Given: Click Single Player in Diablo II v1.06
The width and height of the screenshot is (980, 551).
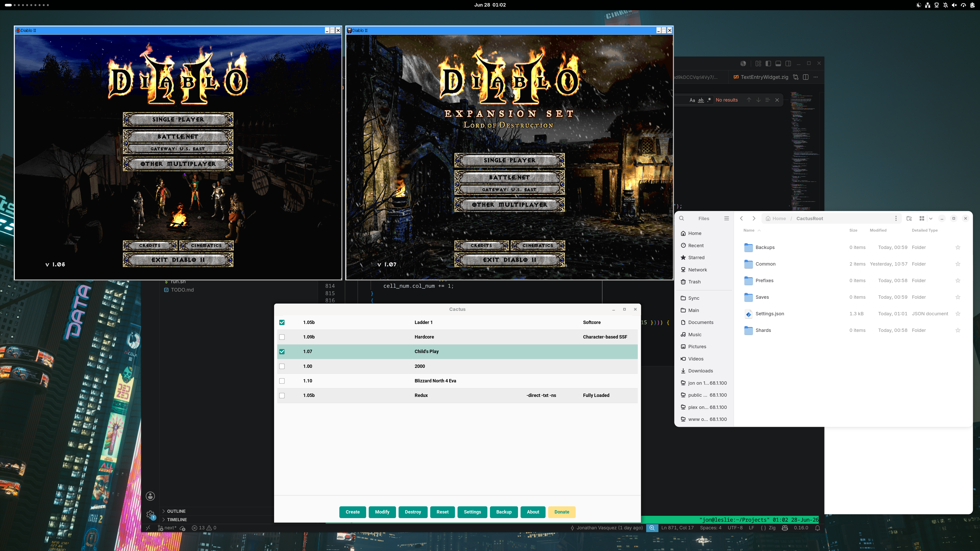Looking at the screenshot, I should (x=178, y=119).
